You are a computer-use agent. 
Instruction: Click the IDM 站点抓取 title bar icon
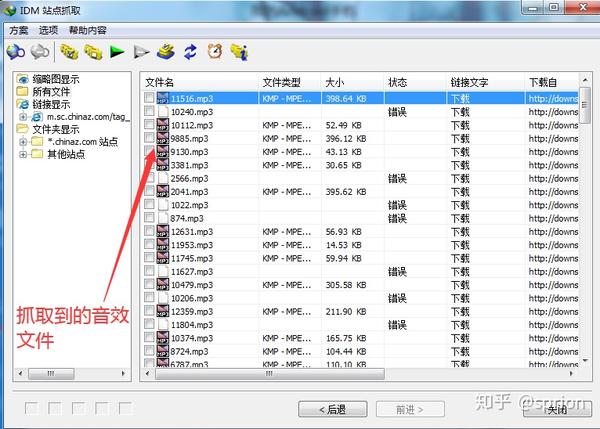(x=10, y=10)
